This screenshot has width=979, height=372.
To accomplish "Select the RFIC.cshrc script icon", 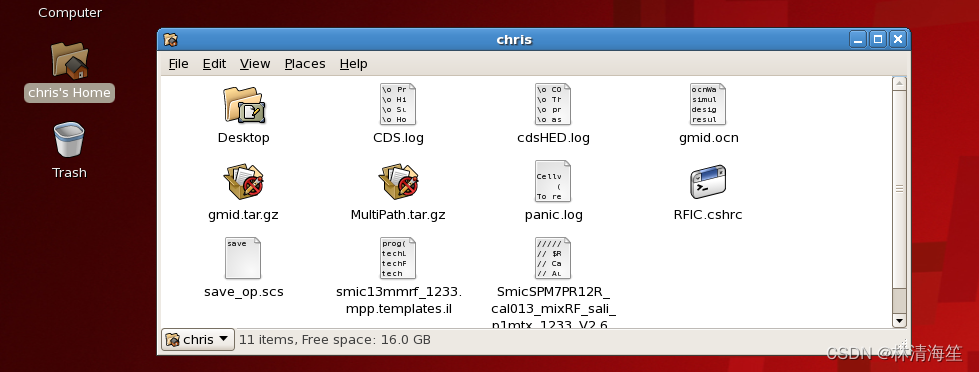I will point(708,182).
